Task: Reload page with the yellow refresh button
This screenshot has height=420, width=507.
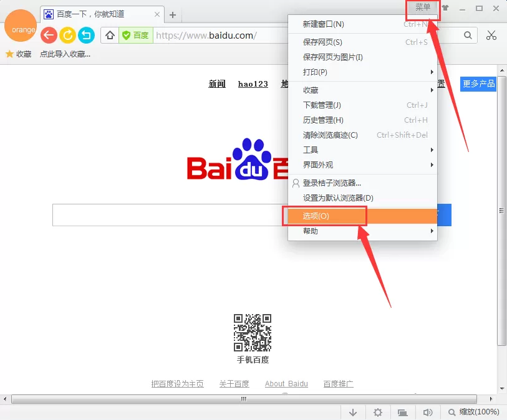Action: point(67,35)
